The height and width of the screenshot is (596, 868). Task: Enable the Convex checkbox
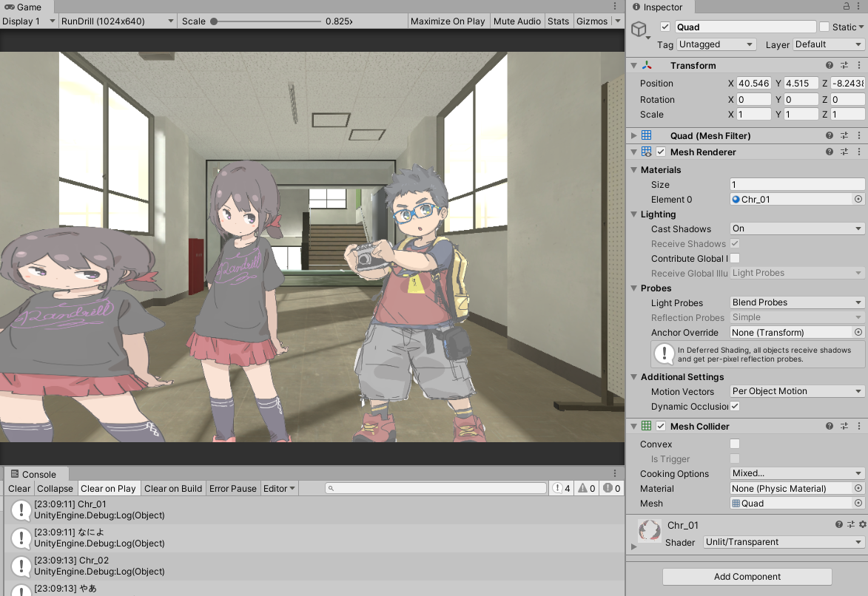(x=735, y=444)
